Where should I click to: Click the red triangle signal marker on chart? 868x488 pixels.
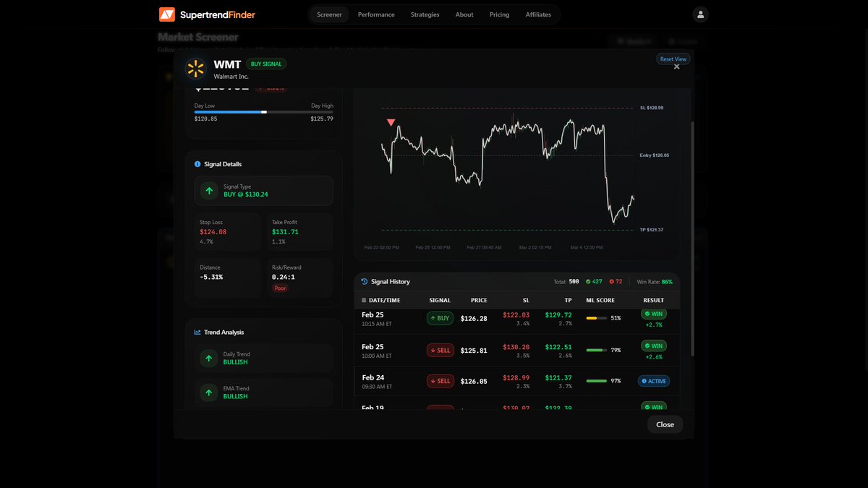click(391, 123)
